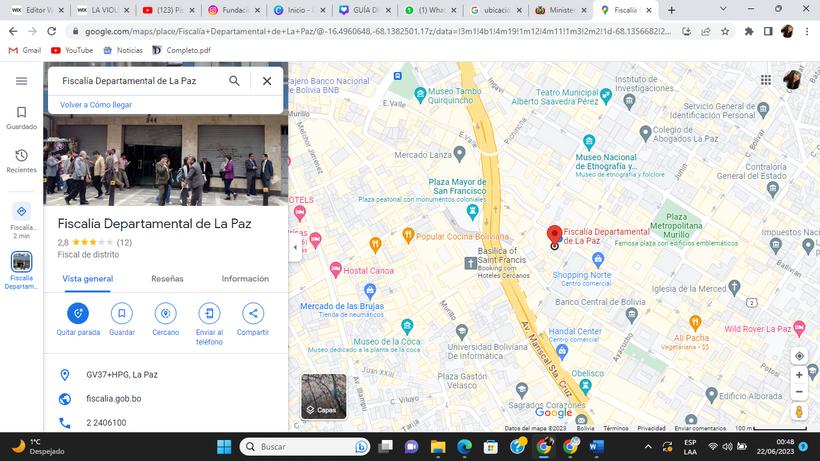Open File Explorer from the taskbar
The image size is (820, 461).
point(438,446)
